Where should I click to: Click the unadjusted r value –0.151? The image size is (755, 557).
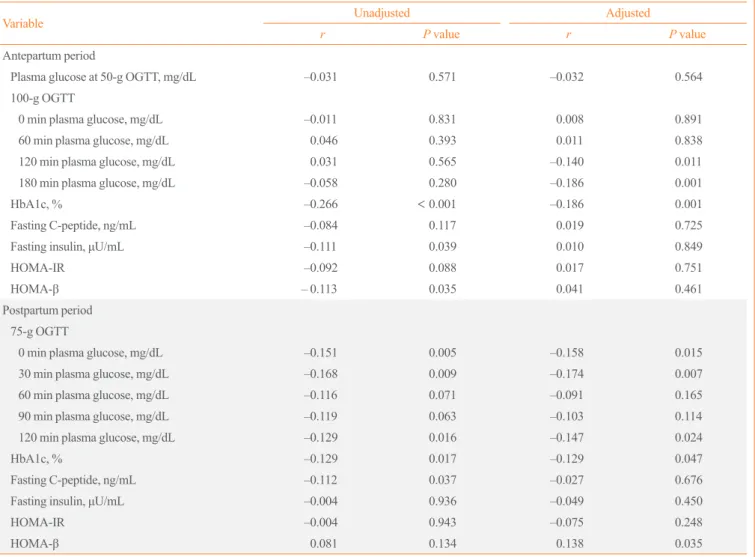(320, 353)
